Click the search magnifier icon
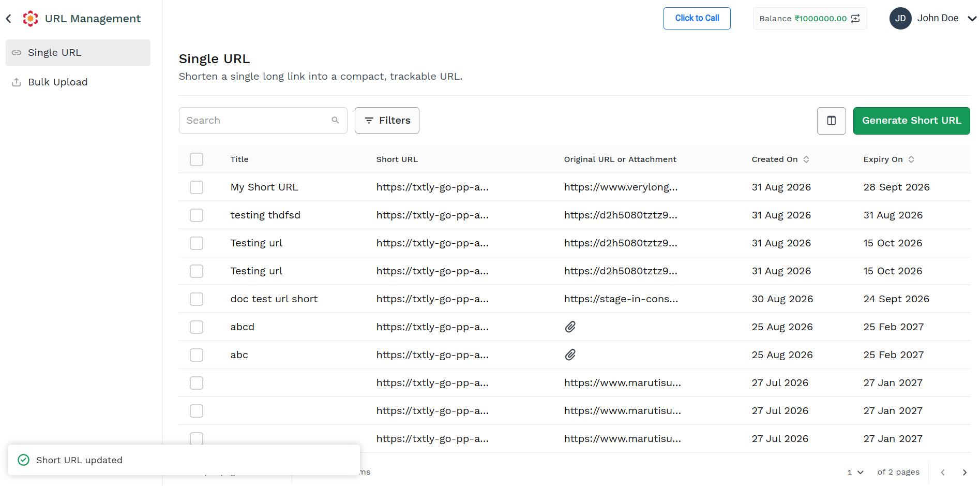This screenshot has width=980, height=486. coord(335,120)
